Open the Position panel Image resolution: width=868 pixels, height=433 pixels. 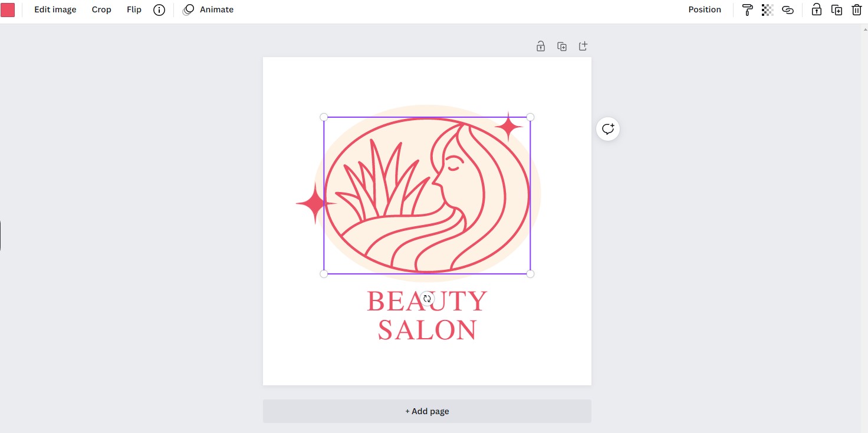coord(705,9)
